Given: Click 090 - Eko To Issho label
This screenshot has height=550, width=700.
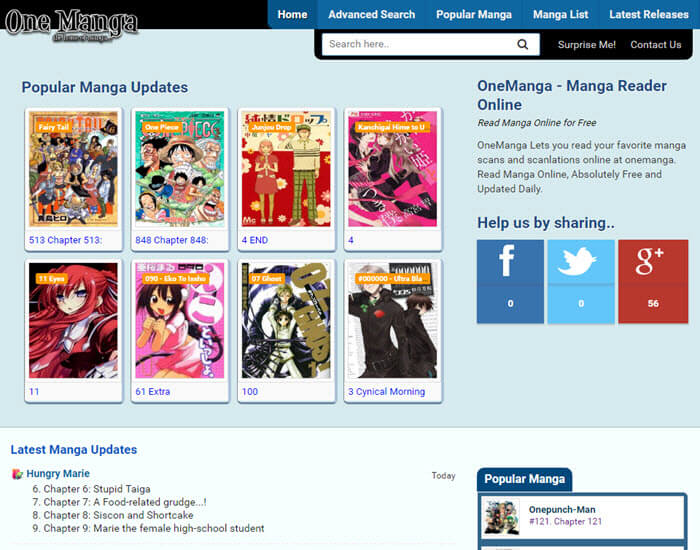Looking at the screenshot, I should click(175, 279).
